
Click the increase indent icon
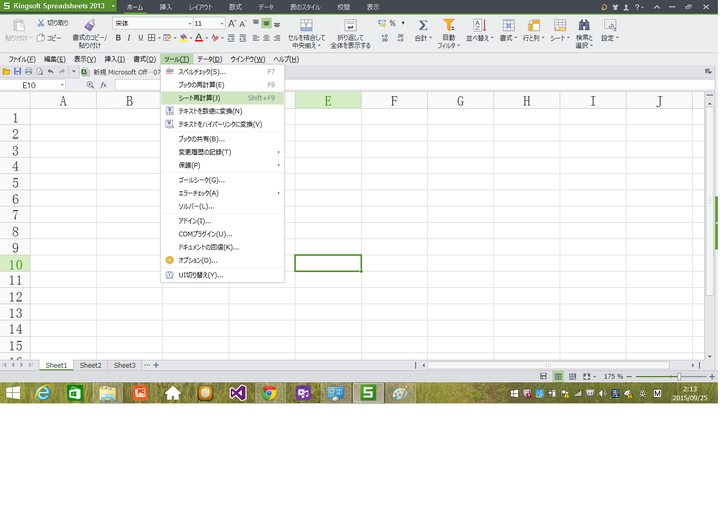(x=242, y=38)
